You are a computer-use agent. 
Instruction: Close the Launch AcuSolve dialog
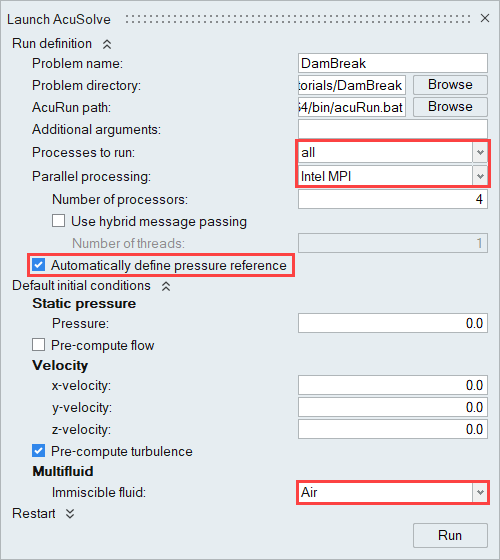click(x=485, y=18)
